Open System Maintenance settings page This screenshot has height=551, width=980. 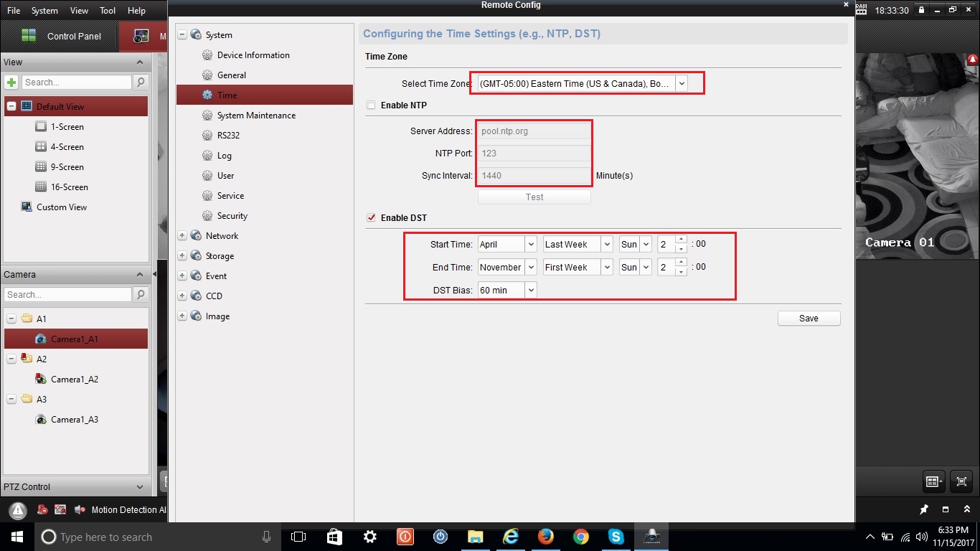(256, 116)
